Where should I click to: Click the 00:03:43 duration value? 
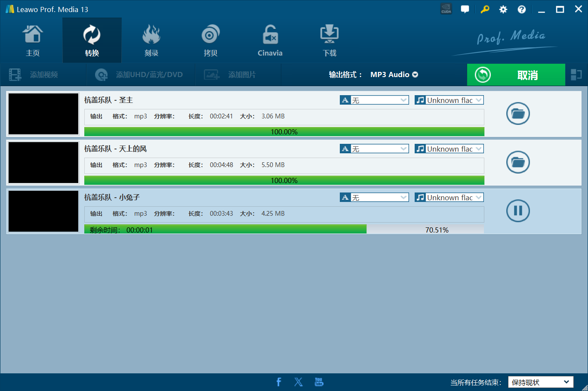[222, 214]
